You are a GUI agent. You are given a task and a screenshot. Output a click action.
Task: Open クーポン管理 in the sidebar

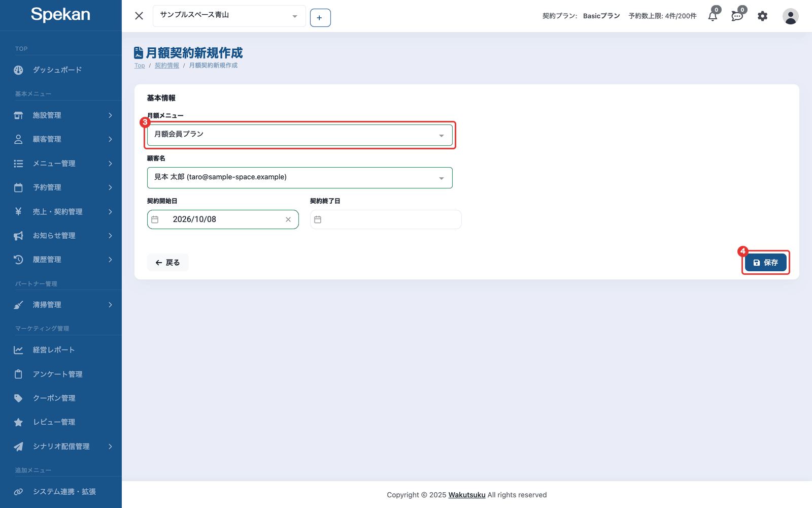pyautogui.click(x=61, y=398)
